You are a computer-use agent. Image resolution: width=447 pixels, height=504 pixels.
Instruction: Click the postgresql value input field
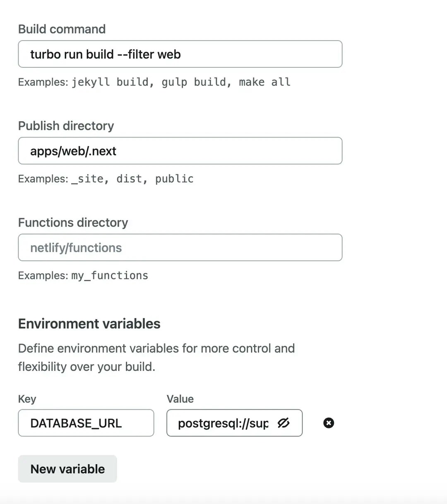pyautogui.click(x=223, y=423)
